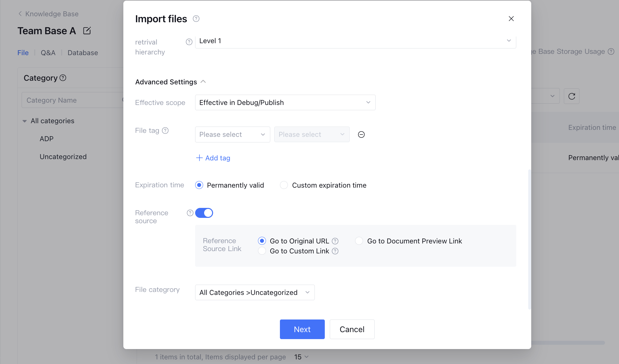
Task: Click the refresh icon button
Action: pyautogui.click(x=571, y=96)
